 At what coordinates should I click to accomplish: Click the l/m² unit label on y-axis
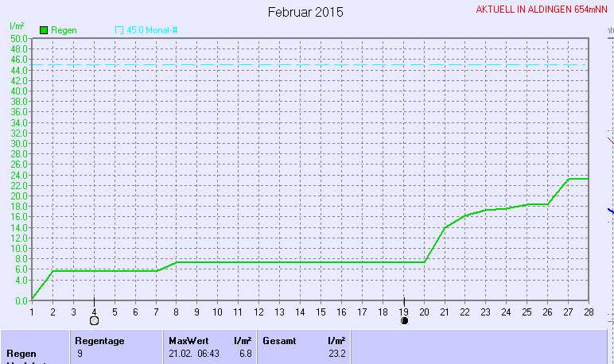pos(16,27)
